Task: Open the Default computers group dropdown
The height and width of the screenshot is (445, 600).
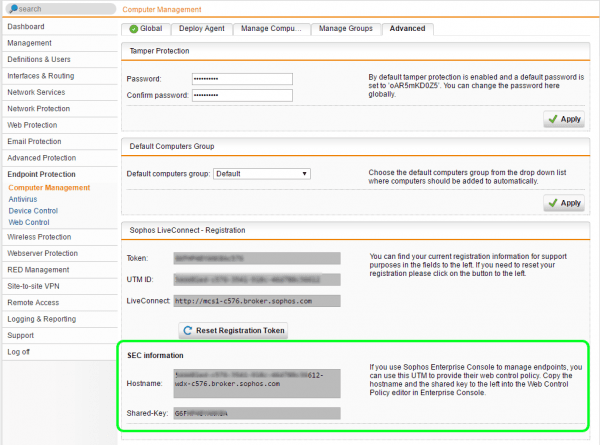Action: (262, 174)
